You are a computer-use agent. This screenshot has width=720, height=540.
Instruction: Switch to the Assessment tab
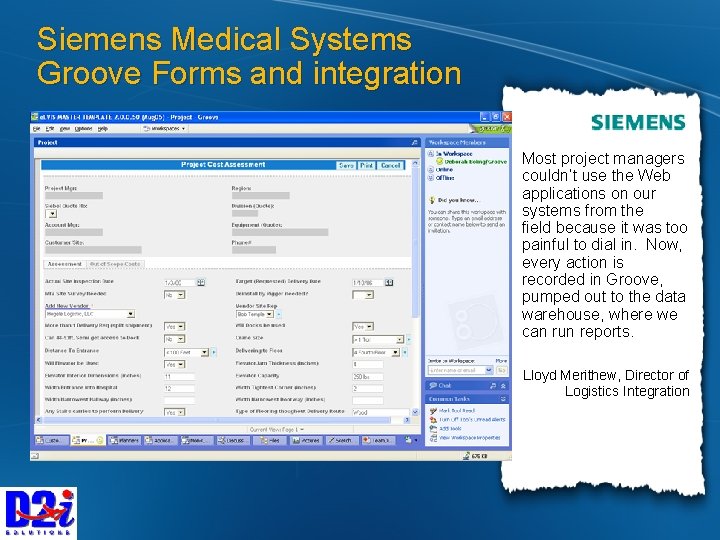pos(64,264)
